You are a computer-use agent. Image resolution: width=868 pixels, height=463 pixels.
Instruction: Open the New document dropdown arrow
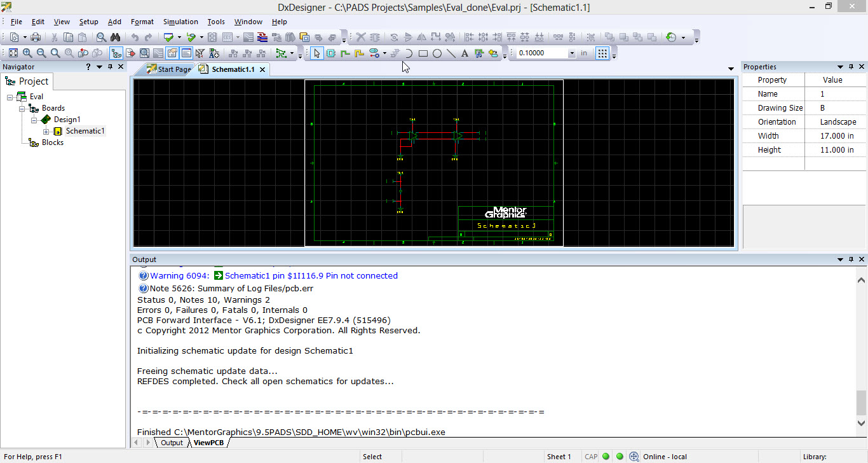(x=25, y=38)
